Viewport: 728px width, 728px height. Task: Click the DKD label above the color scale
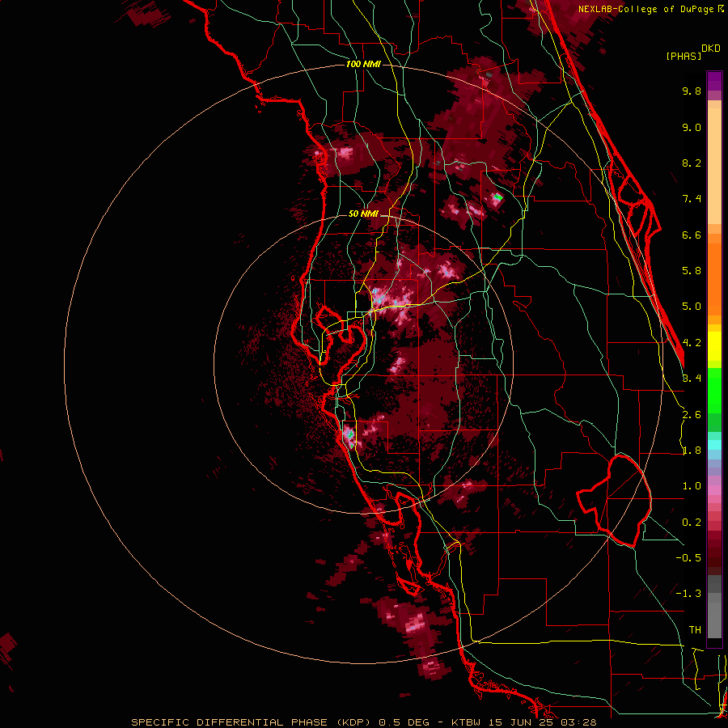(711, 48)
